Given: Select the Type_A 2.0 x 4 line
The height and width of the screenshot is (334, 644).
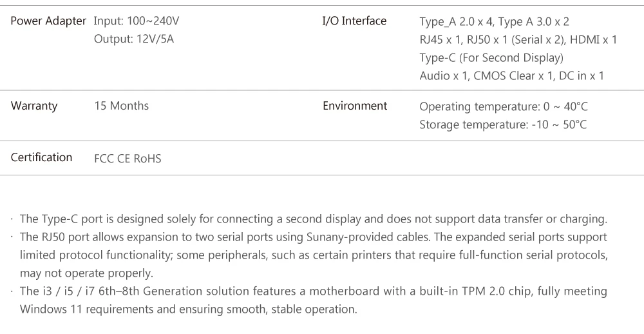Looking at the screenshot, I should [x=495, y=22].
